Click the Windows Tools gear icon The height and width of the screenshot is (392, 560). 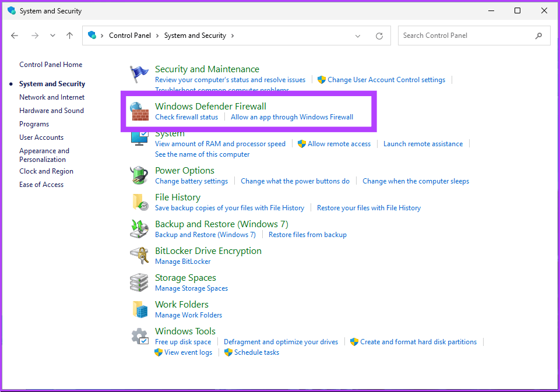(140, 336)
